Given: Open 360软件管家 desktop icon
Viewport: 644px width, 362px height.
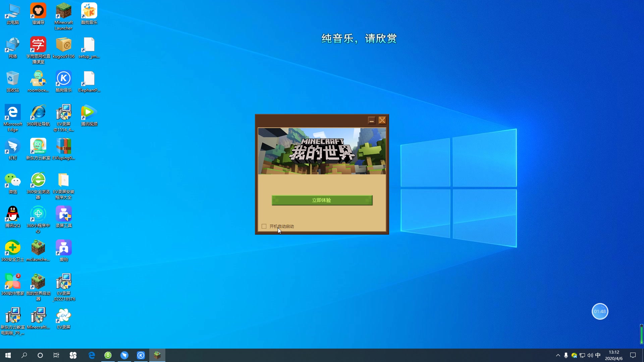Looking at the screenshot, I should (x=13, y=285).
